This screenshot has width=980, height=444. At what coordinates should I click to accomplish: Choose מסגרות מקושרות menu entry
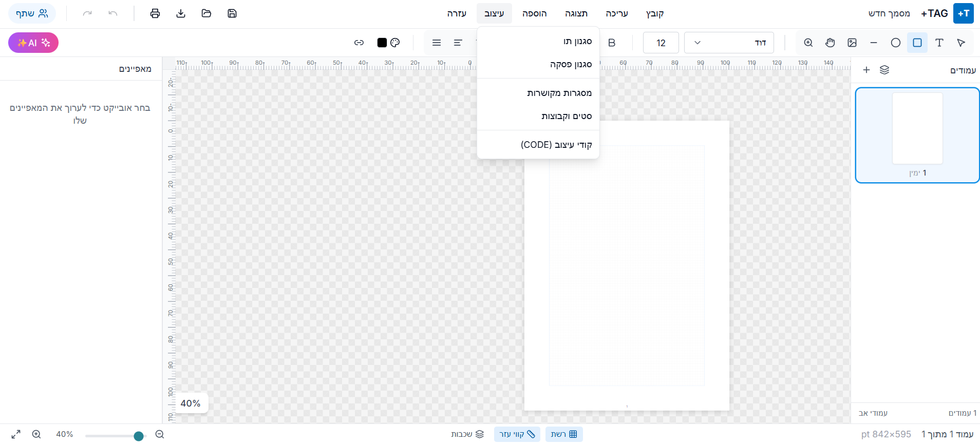click(x=538, y=93)
